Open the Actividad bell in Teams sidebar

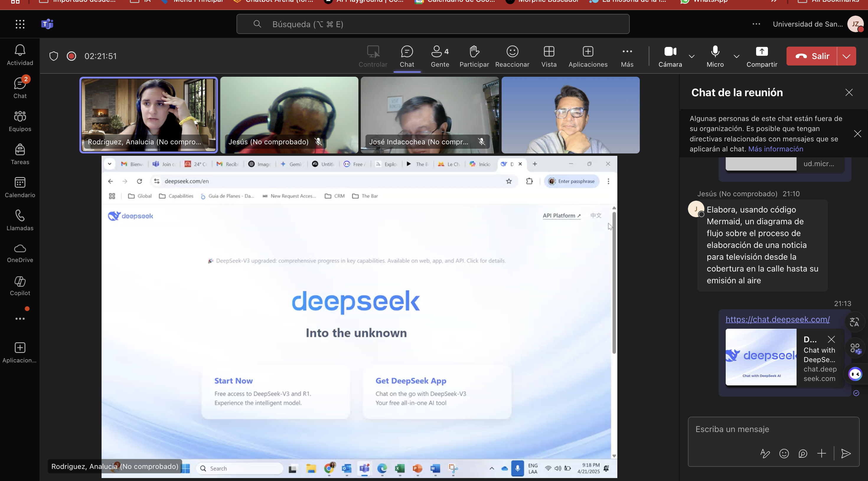point(20,55)
